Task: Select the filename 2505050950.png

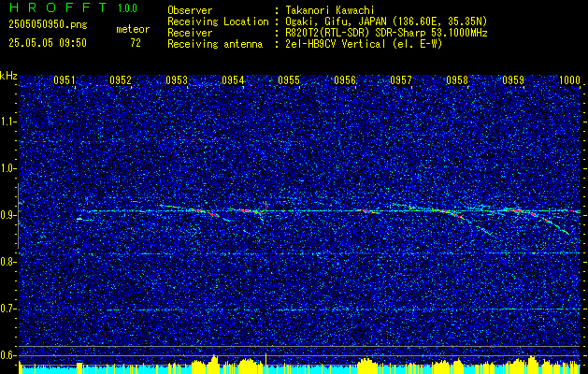Action: point(48,25)
